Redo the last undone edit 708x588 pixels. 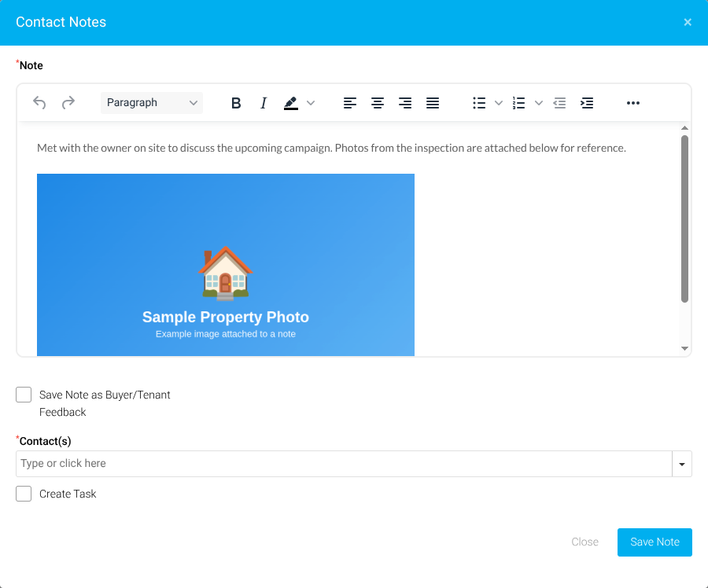tap(68, 103)
